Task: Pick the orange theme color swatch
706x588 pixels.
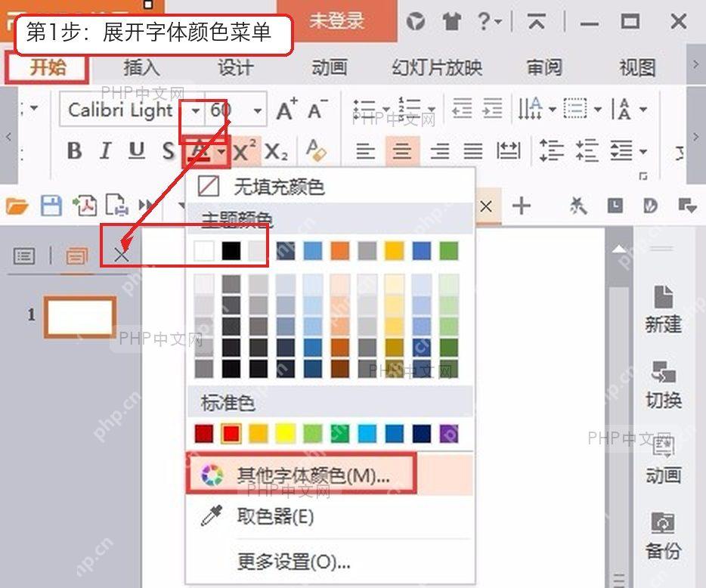Action: tap(340, 251)
